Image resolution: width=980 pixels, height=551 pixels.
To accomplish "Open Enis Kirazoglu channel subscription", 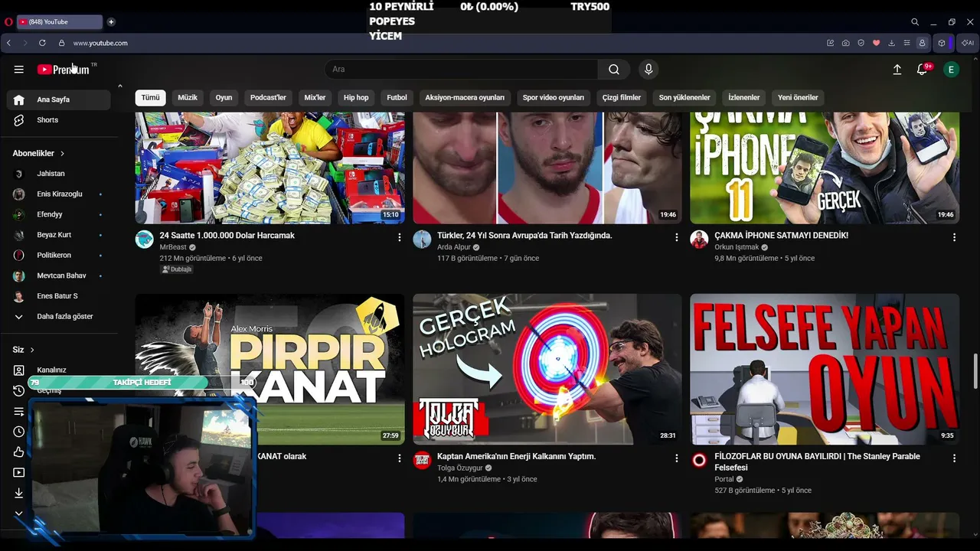I will click(58, 194).
